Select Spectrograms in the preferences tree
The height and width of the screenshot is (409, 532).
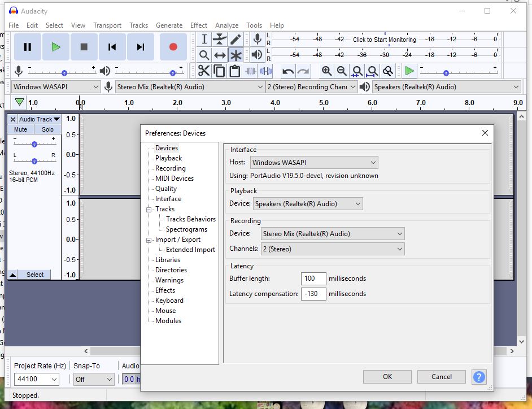[x=186, y=229]
